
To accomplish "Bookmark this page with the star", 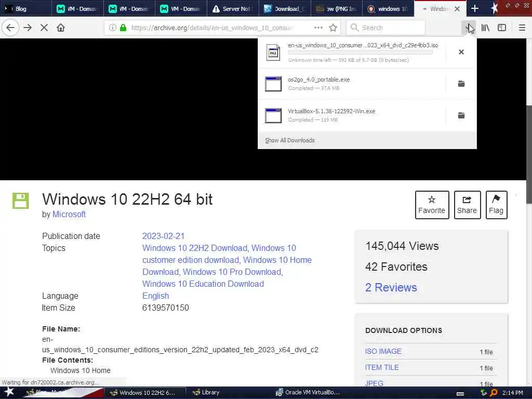I will pyautogui.click(x=333, y=28).
